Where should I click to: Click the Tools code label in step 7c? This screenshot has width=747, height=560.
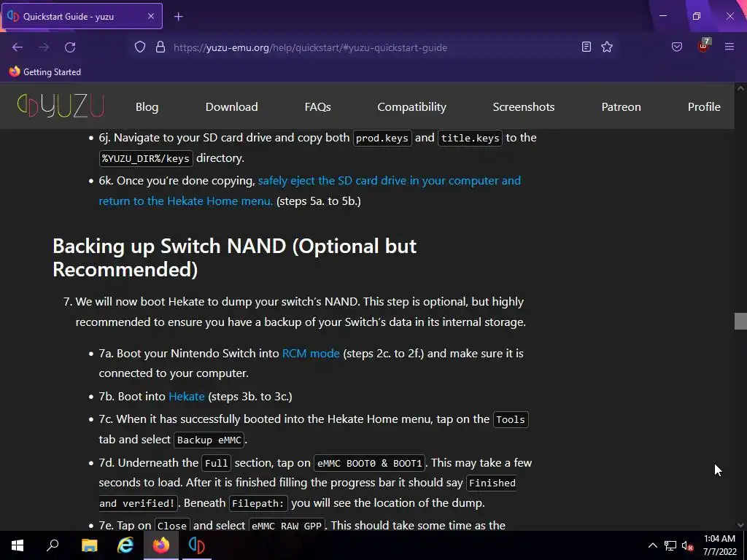(x=511, y=419)
